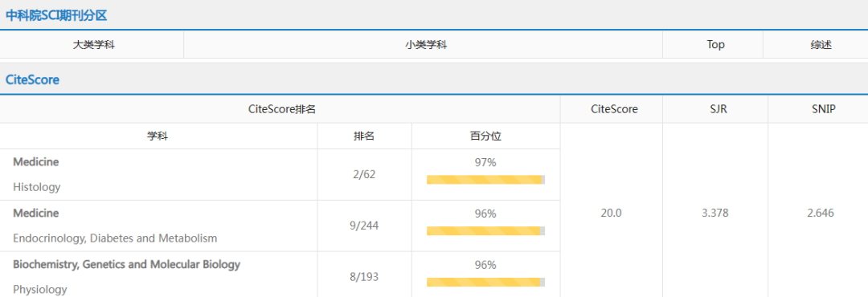Select the 2/62 ranking cell
868x297 pixels.
[364, 174]
